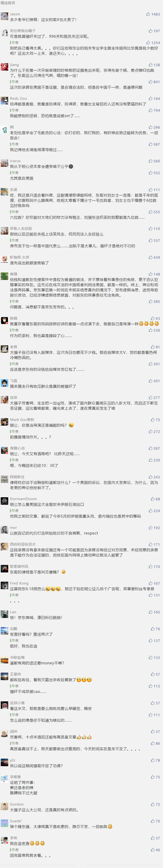The height and width of the screenshot is (868, 163).
Task: Tap the username Mark Gor麦麸
Action: tap(22, 420)
